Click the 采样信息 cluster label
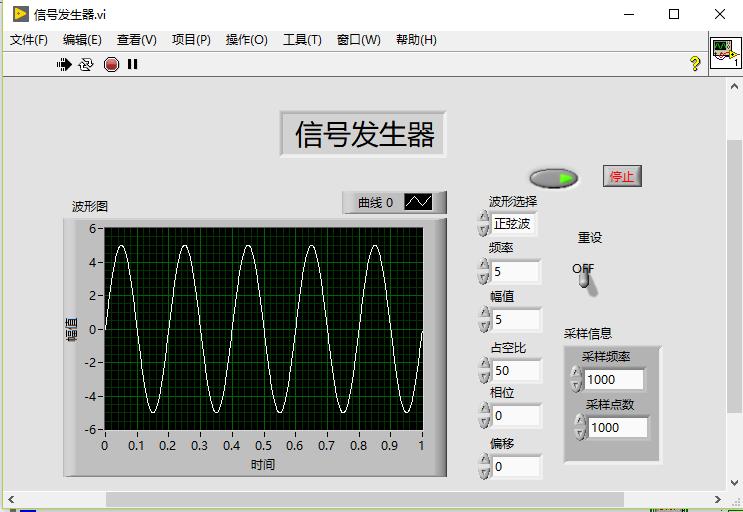 tap(588, 334)
